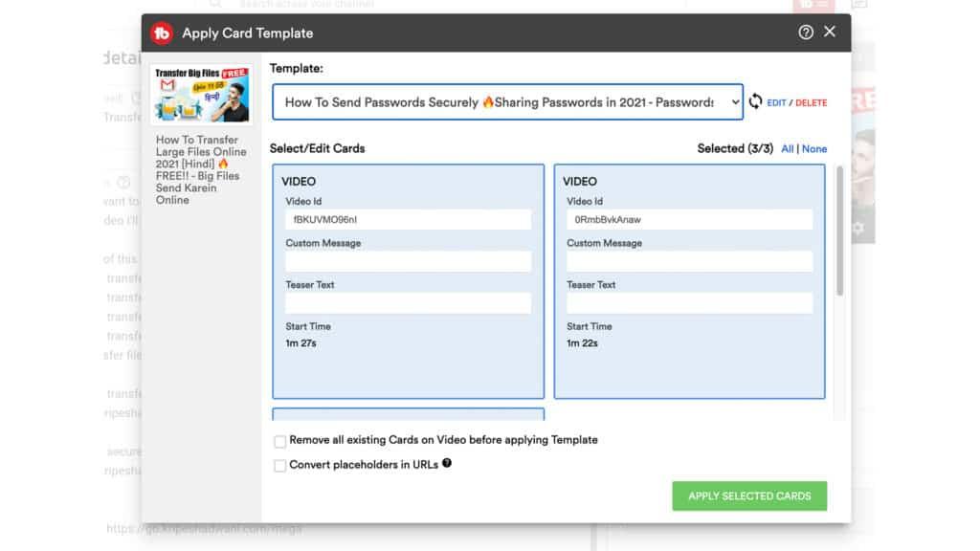
Task: Click the TubeBuddy logo icon in header
Action: click(161, 33)
